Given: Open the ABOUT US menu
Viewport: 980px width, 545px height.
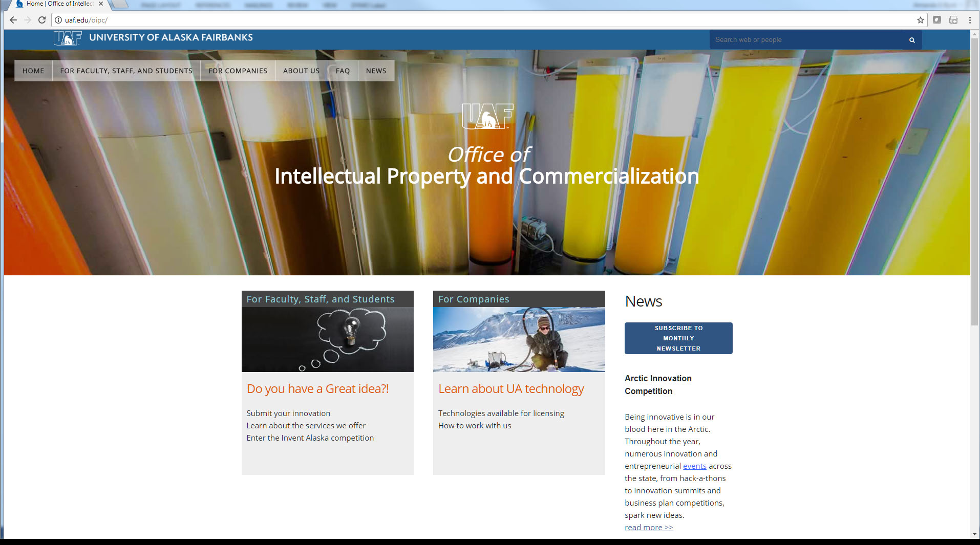Looking at the screenshot, I should (301, 71).
